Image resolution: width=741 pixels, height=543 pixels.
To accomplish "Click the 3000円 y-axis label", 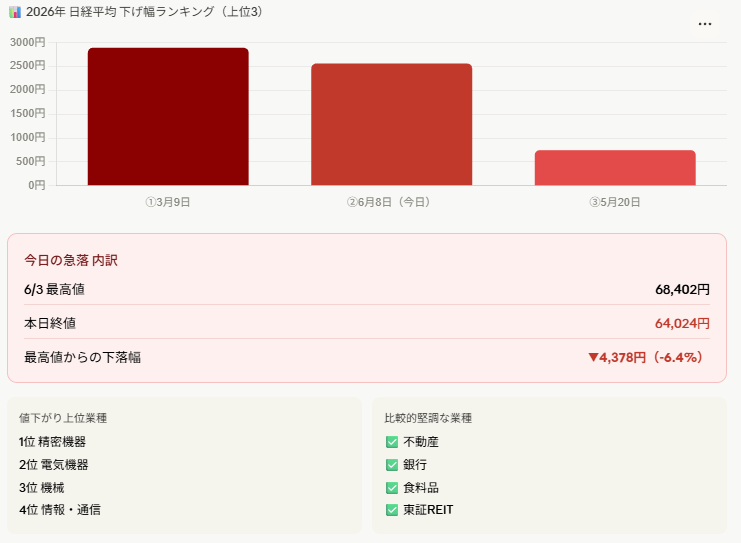I will click(x=27, y=43).
